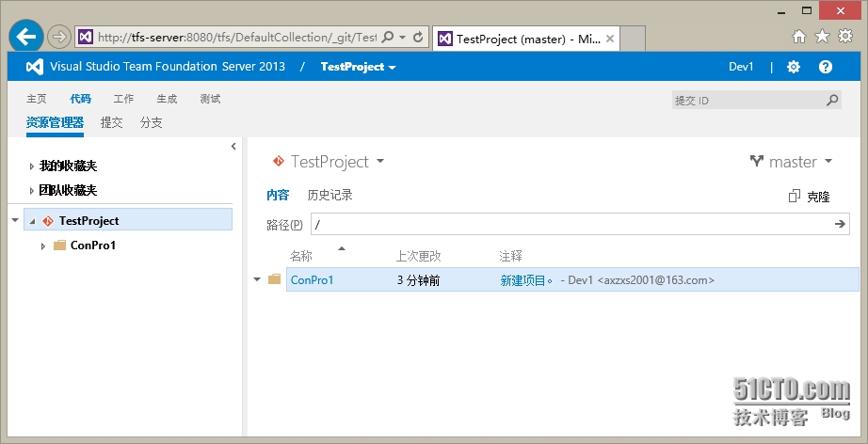
Task: Open the master branch dropdown
Action: point(828,162)
